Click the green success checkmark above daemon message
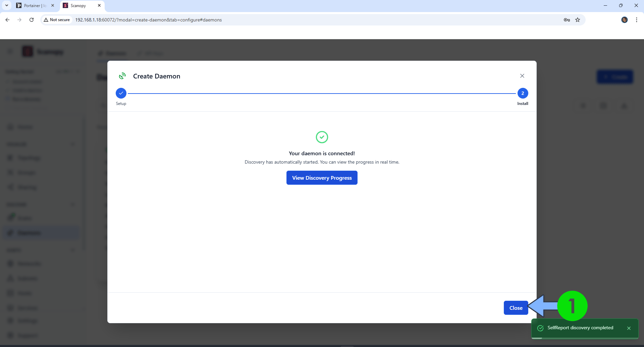Viewport: 644px width, 347px height. [x=322, y=137]
